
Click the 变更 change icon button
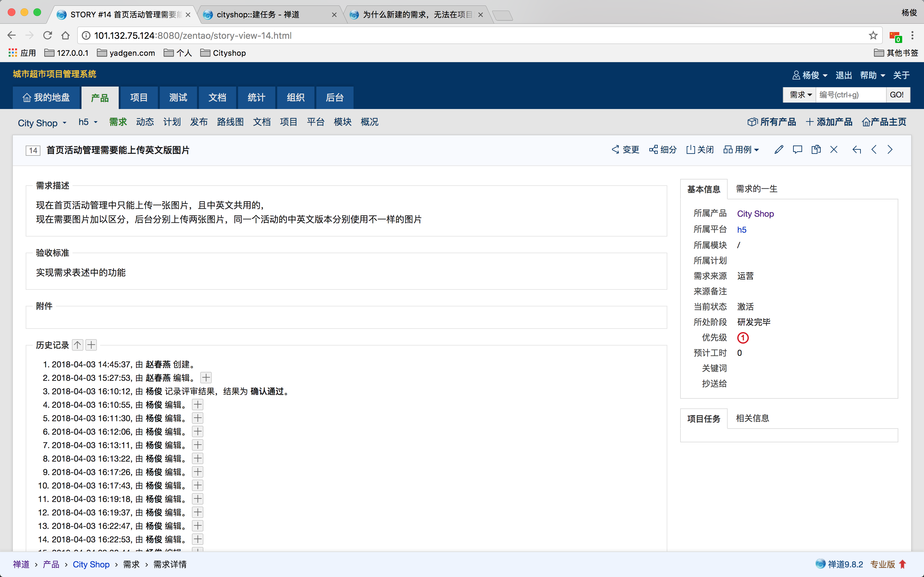[625, 150]
